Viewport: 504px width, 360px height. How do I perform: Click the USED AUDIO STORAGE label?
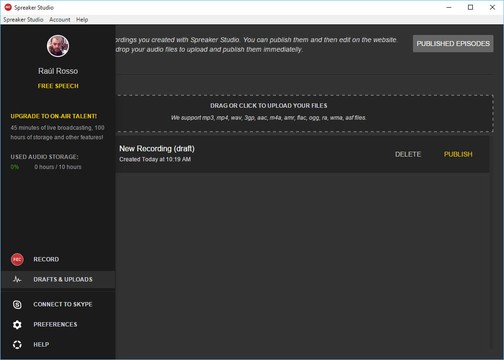tap(44, 157)
